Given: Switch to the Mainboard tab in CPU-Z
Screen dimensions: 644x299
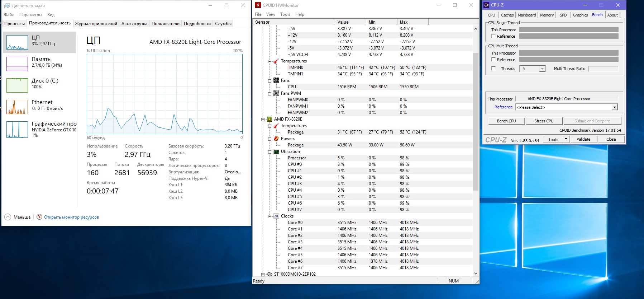Looking at the screenshot, I should [527, 15].
